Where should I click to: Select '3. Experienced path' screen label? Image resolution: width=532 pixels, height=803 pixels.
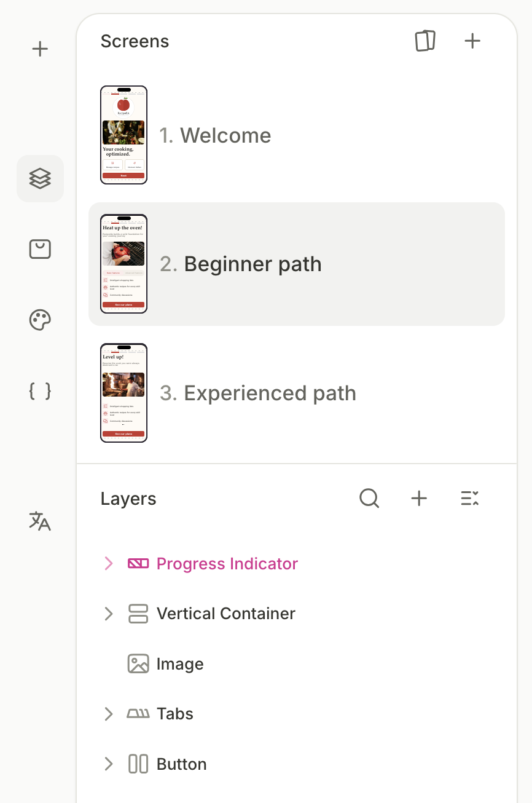click(258, 394)
